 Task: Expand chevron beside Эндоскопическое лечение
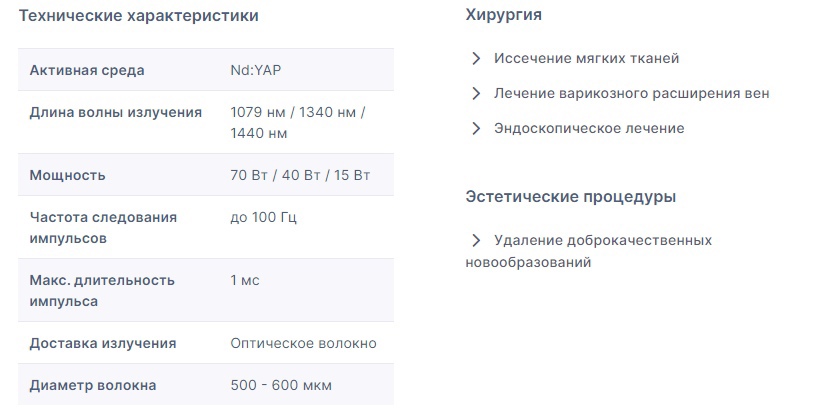pyautogui.click(x=476, y=128)
